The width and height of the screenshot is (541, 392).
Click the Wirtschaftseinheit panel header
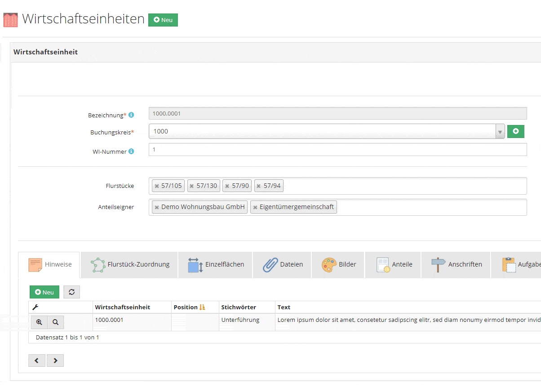[275, 52]
